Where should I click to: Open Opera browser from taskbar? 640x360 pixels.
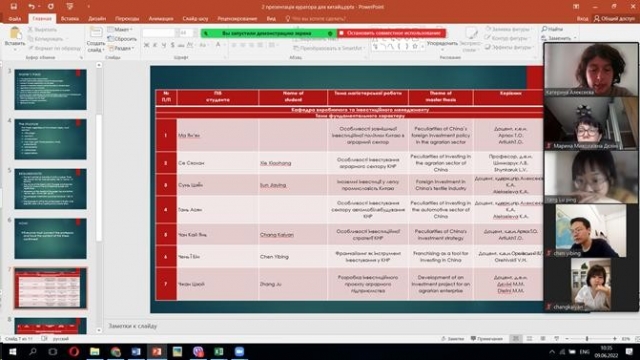pos(74,351)
